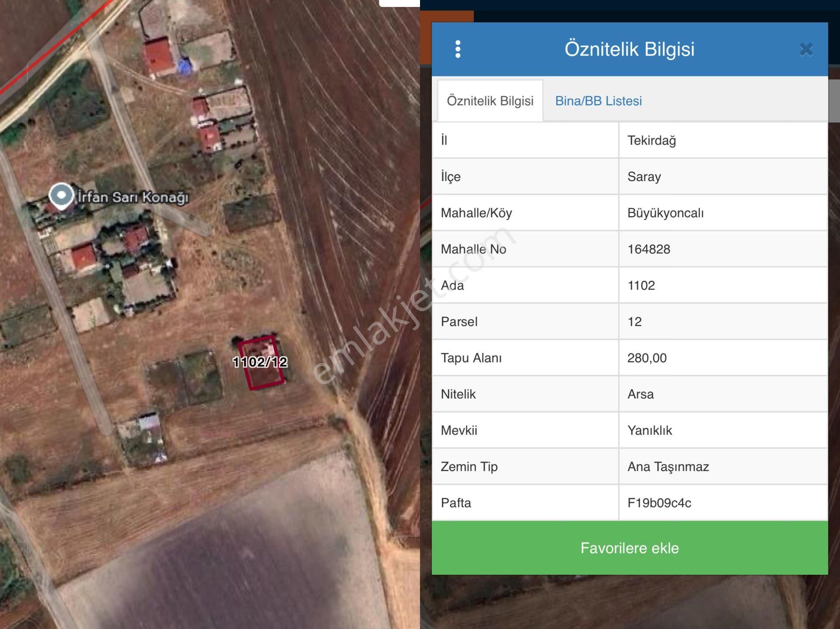The image size is (840, 629).
Task: Open the Bina/BB Listesi tab
Action: [x=598, y=101]
